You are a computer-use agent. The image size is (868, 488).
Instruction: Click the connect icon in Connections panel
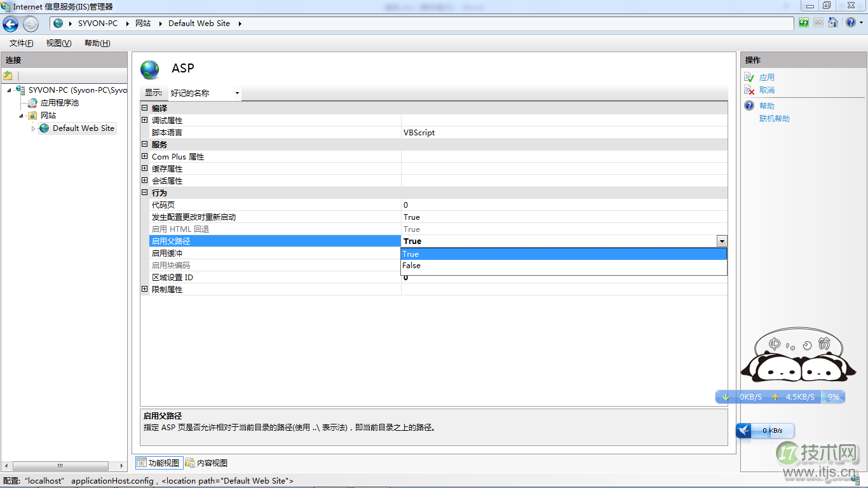[x=8, y=76]
